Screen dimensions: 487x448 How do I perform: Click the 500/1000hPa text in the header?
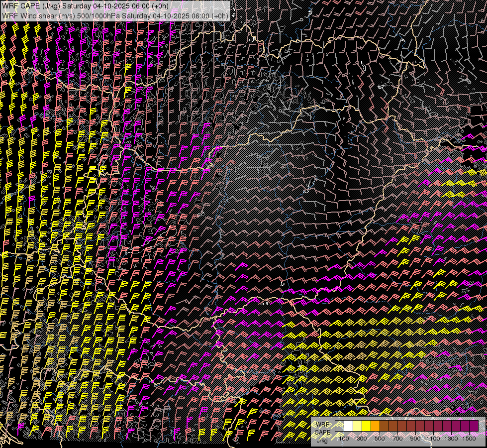[x=98, y=15]
